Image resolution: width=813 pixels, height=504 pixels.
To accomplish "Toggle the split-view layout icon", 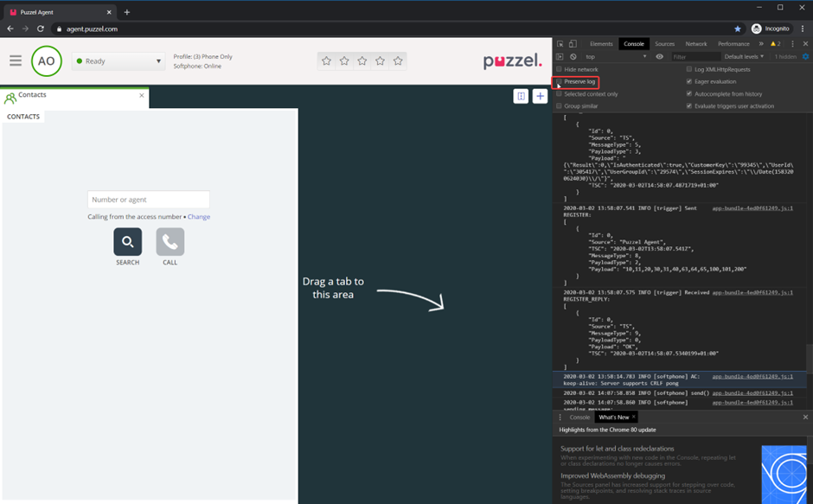I will click(521, 96).
